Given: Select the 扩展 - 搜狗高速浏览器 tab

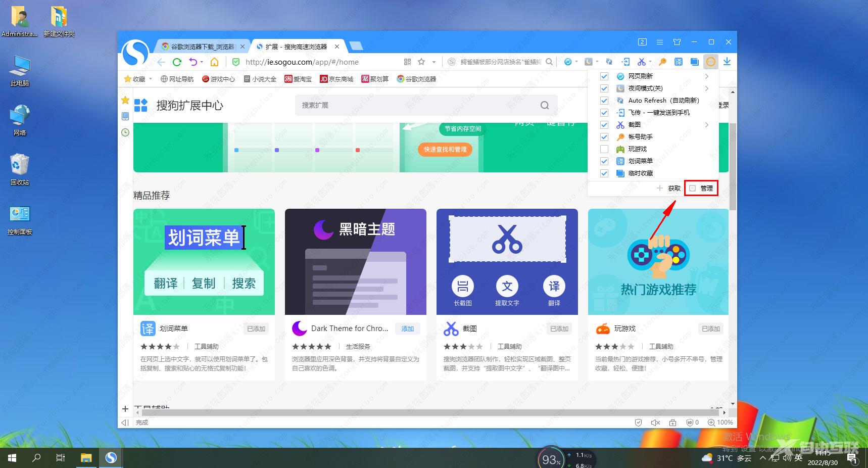Looking at the screenshot, I should click(x=298, y=46).
